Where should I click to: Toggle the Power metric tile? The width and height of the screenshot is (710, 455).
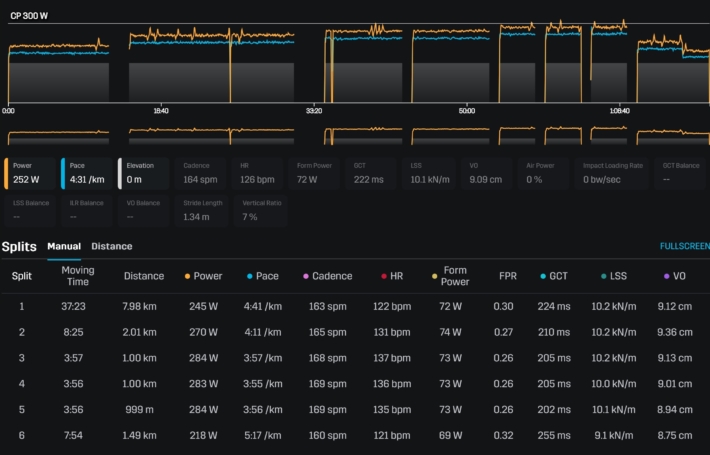tap(30, 173)
